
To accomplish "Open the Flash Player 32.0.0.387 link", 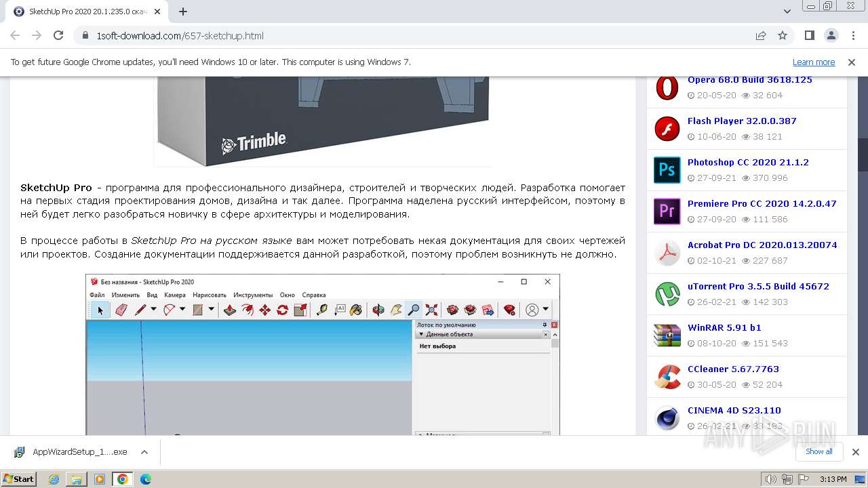I will tap(742, 121).
